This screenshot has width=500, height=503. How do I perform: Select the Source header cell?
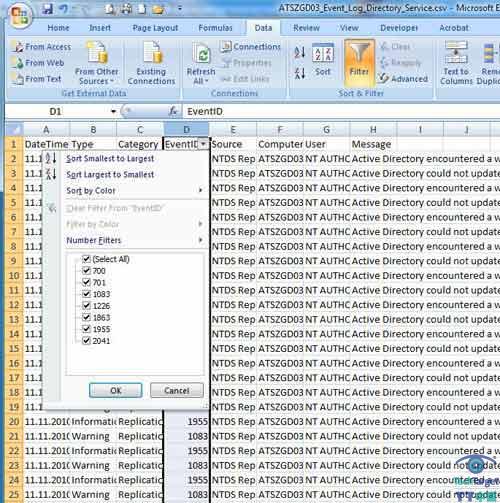point(233,144)
